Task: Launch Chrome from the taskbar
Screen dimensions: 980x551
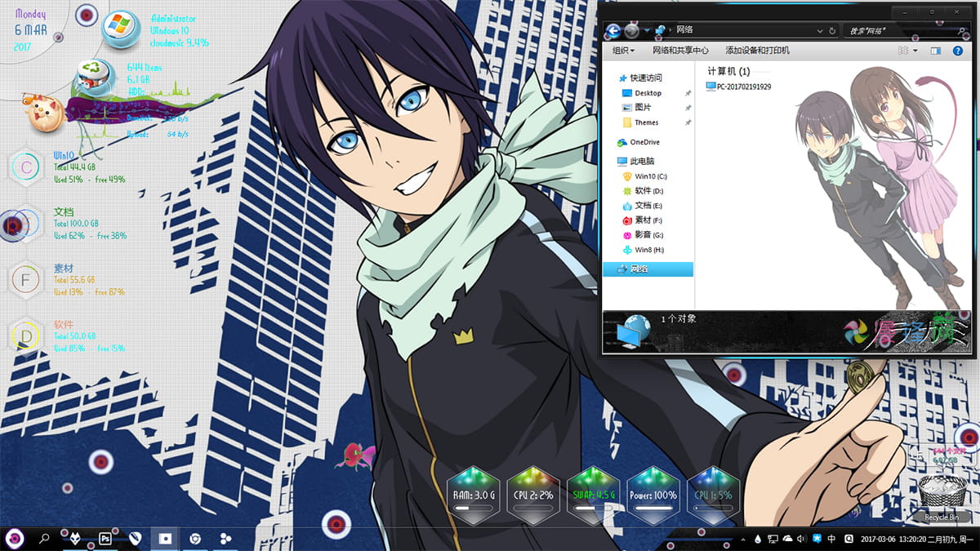Action: coord(195,539)
